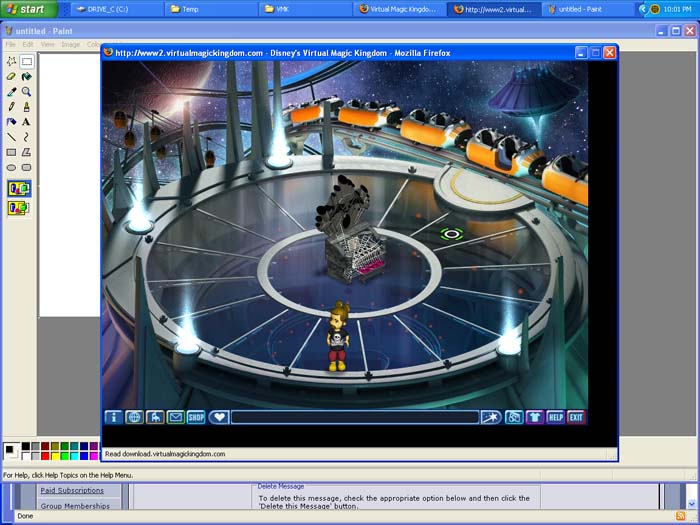Open the camera icon in VMK toolbar
Viewport: 700px width, 525px height.
click(x=514, y=417)
